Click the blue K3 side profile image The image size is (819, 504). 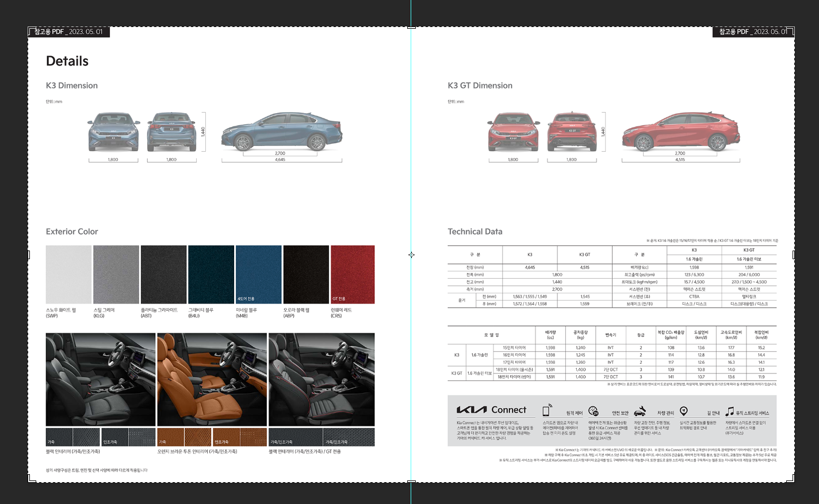[282, 132]
